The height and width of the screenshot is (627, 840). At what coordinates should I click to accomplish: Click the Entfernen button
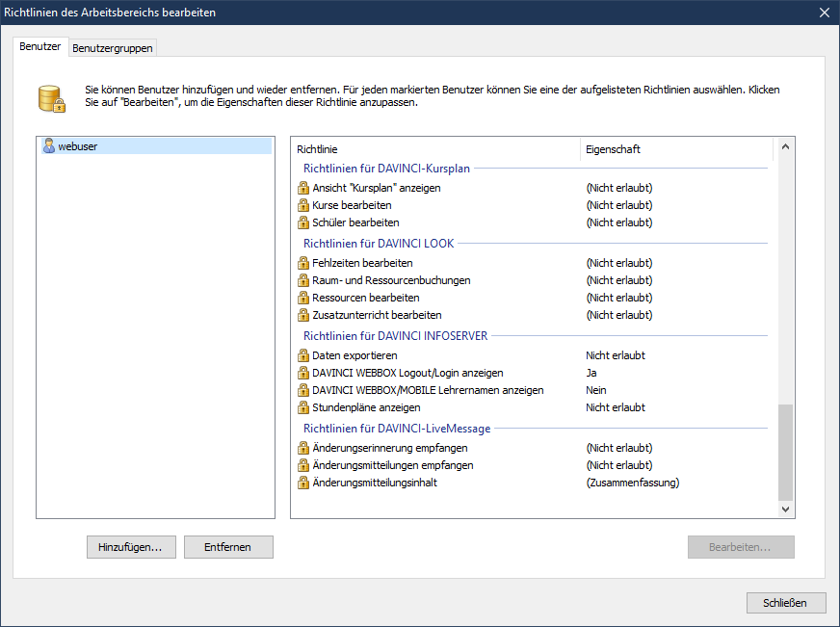click(228, 547)
